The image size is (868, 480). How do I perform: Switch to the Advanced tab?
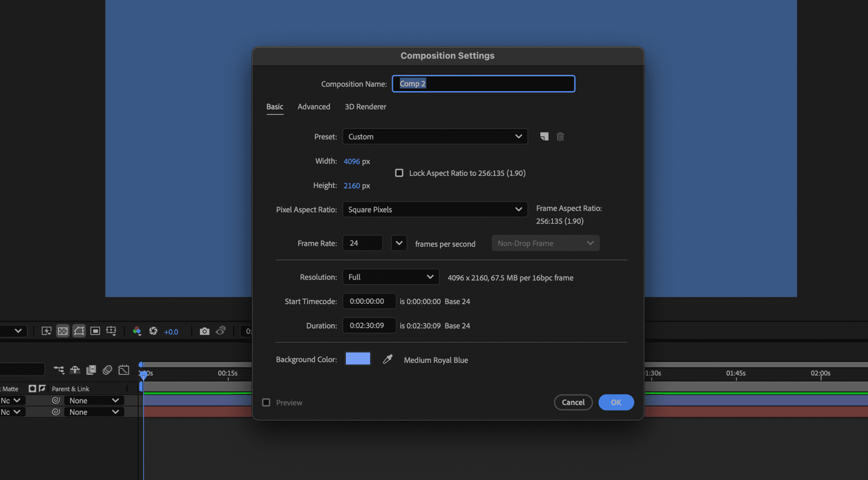click(314, 107)
